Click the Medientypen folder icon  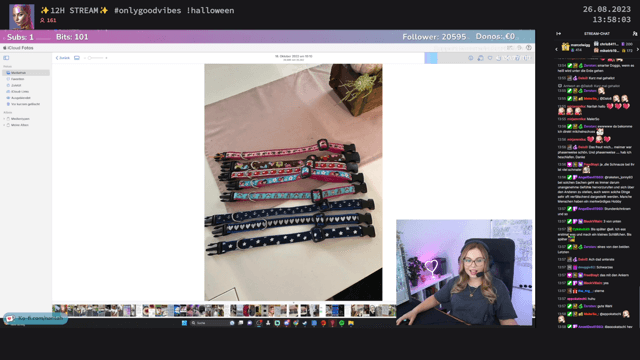tap(8, 119)
